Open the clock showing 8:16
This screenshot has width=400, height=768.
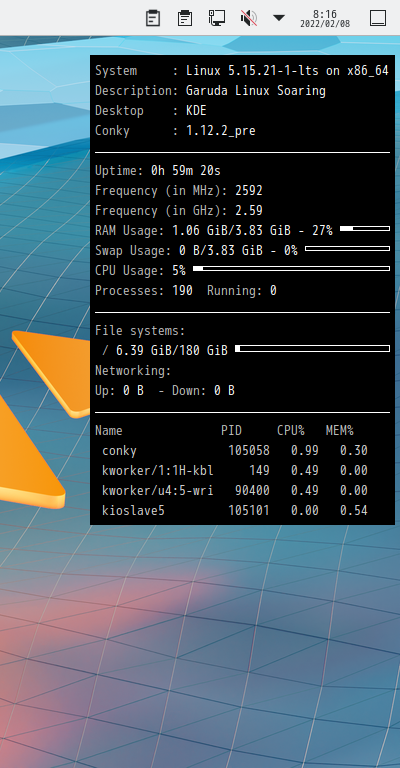coord(325,19)
